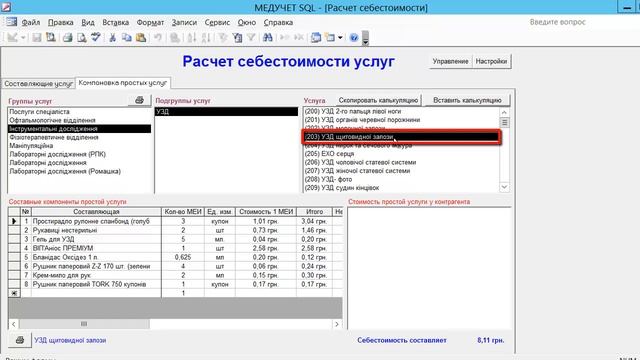Click the Delete Record toolbar icon
Viewport: 640px width, 360px height.
299,38
